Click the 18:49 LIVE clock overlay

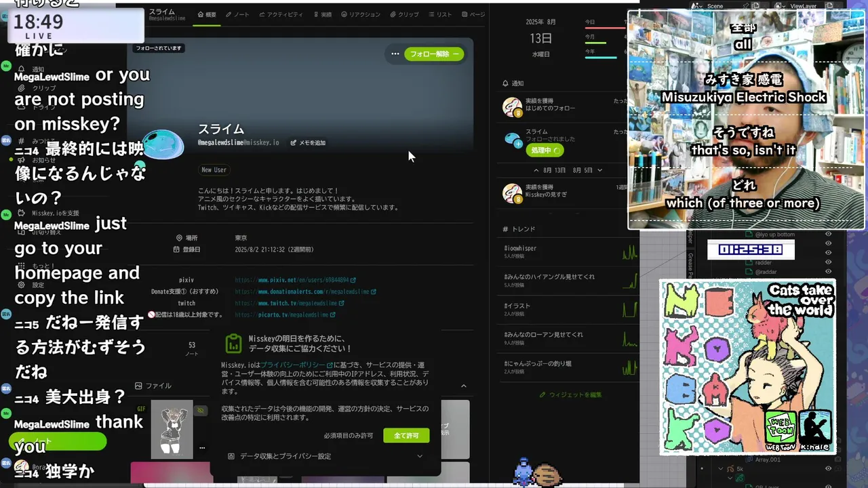(77, 26)
